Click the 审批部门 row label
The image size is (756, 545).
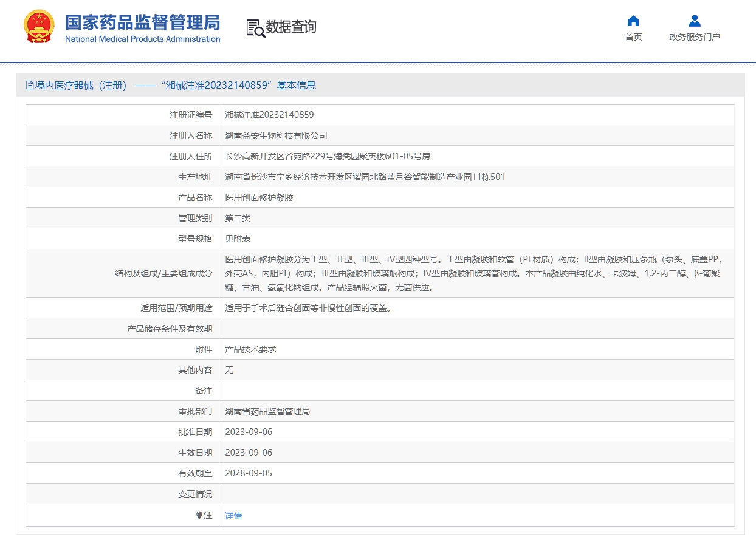click(x=195, y=411)
